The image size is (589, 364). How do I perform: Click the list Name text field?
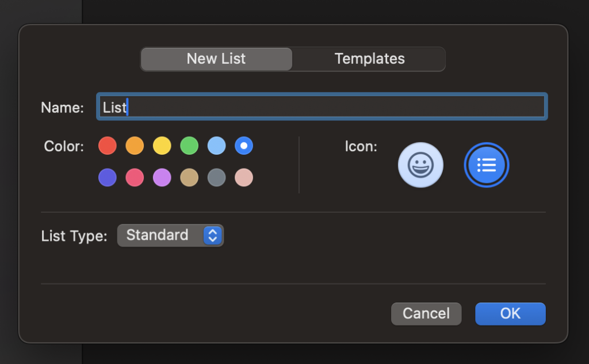[x=322, y=106]
